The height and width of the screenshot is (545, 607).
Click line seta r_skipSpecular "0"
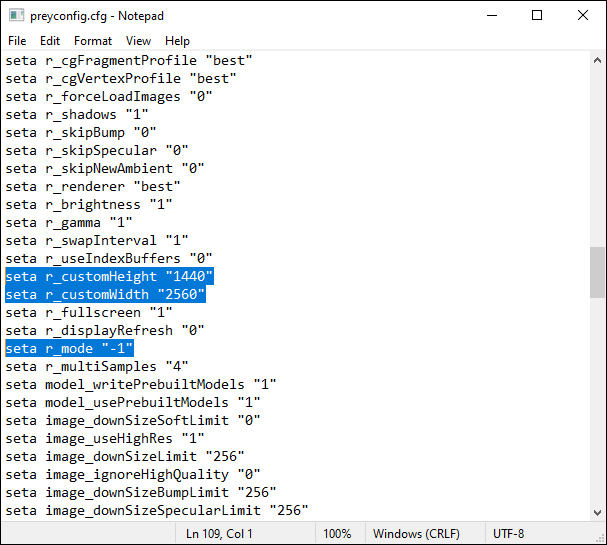97,151
